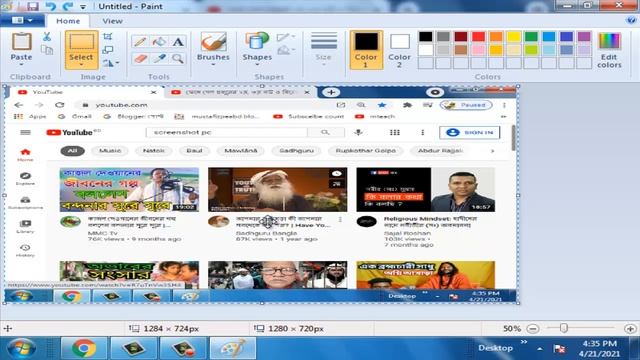Open the Paint file menu dropdown
640x360 pixels.
click(22, 20)
